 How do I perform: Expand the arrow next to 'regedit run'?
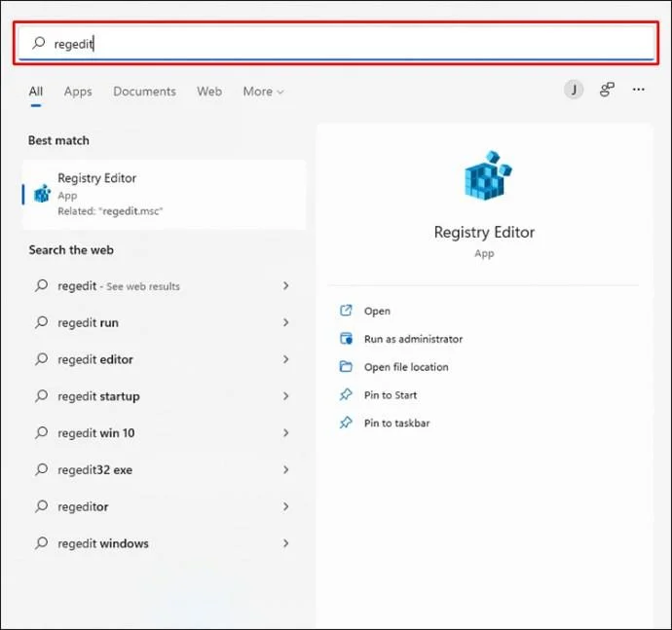286,322
